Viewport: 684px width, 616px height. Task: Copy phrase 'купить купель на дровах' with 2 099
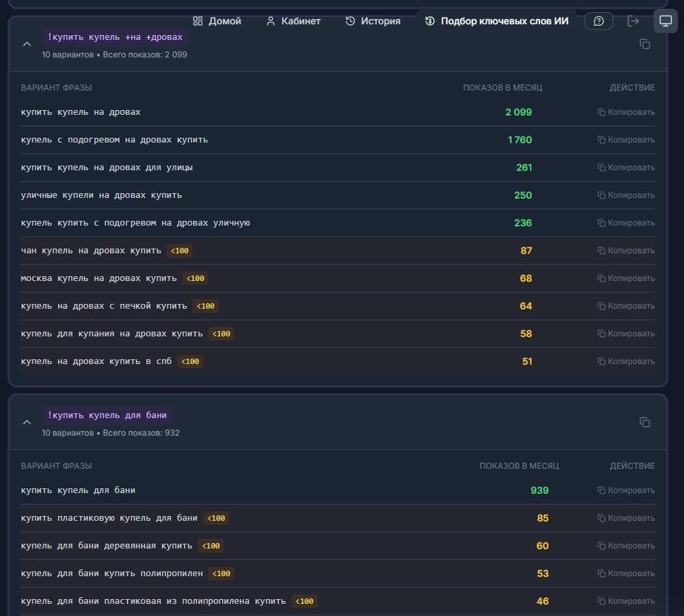coord(626,112)
